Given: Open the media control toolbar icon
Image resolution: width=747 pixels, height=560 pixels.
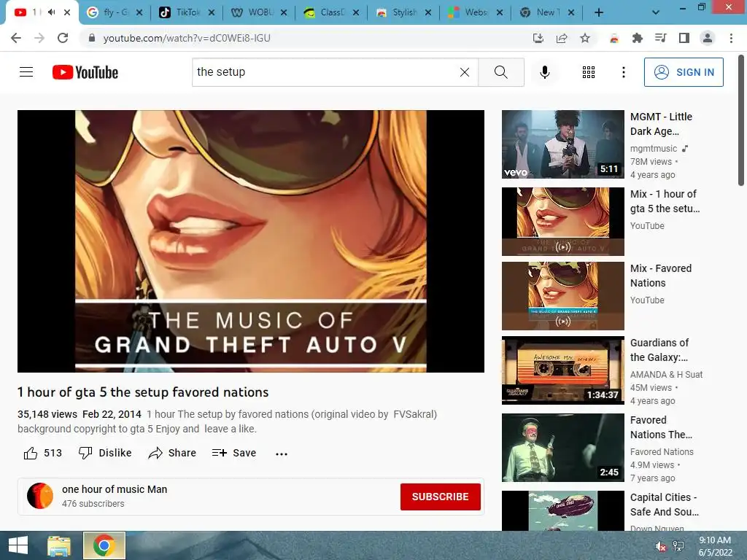Looking at the screenshot, I should [x=661, y=38].
